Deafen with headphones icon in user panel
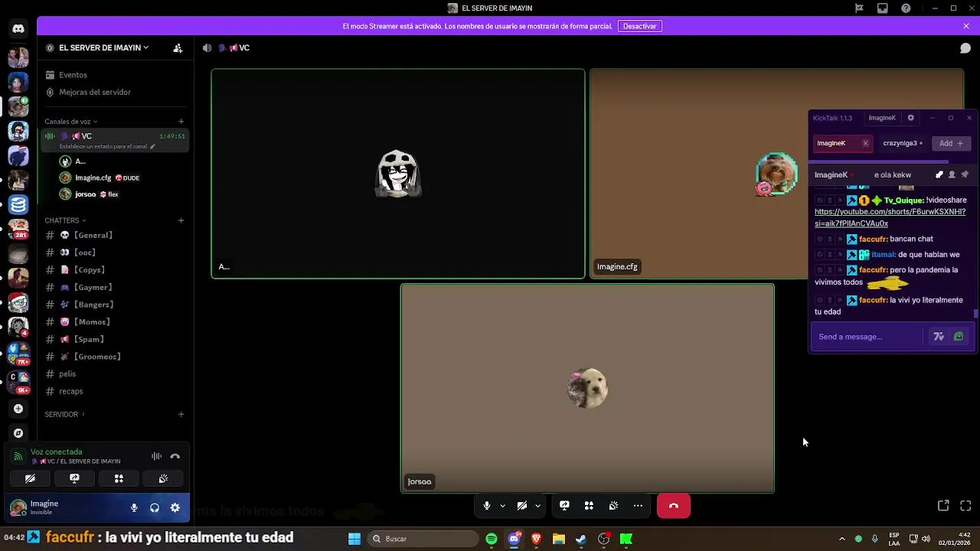This screenshot has height=551, width=980. [155, 507]
